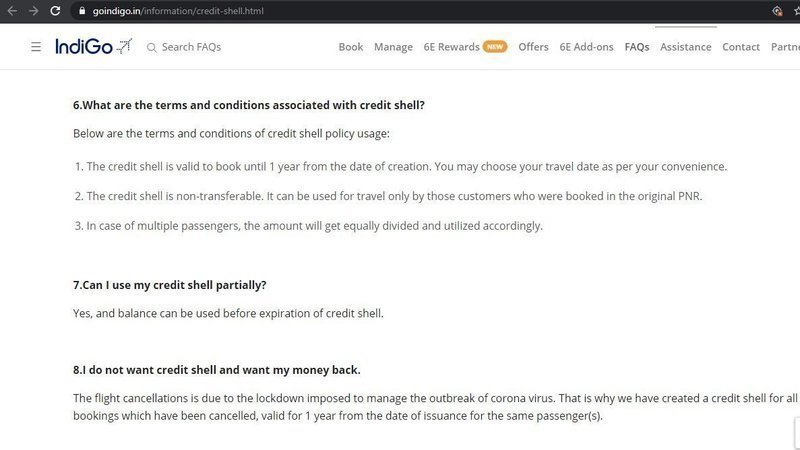Reload the page with the refresh icon
Screen dimensions: 800x450
tap(55, 11)
